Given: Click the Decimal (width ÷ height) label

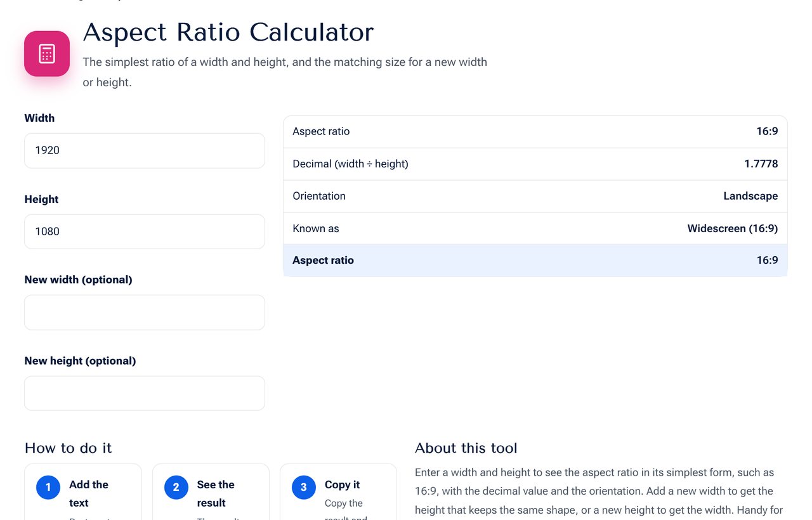Looking at the screenshot, I should pyautogui.click(x=350, y=164).
